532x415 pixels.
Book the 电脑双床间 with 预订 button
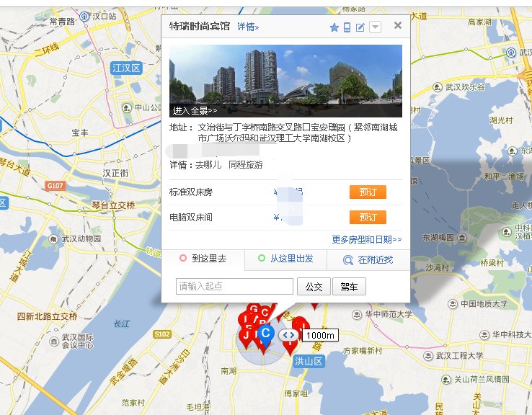pyautogui.click(x=368, y=217)
